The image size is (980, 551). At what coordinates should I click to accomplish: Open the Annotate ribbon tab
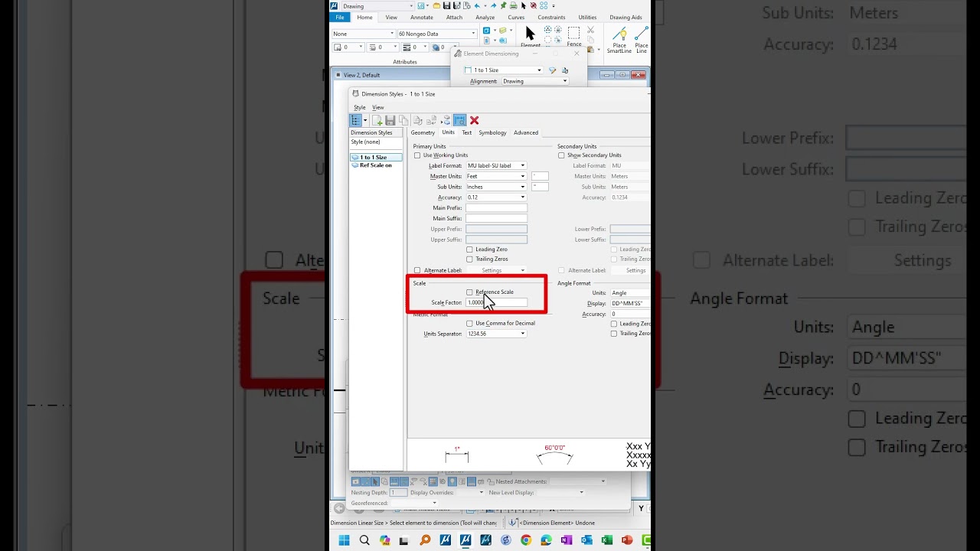[422, 17]
